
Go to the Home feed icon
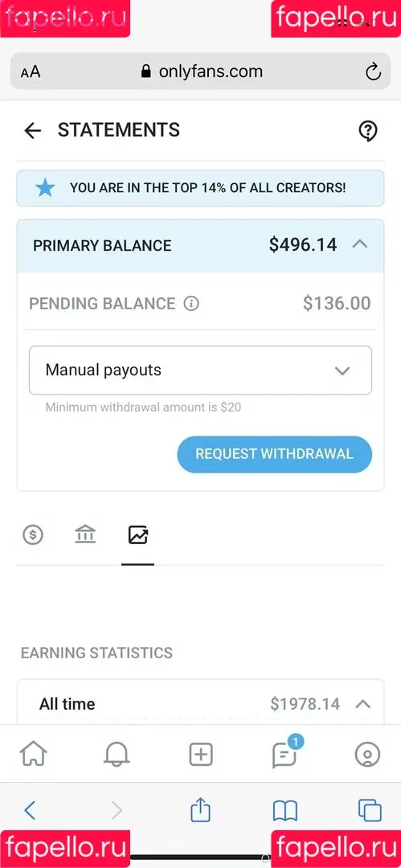pos(33,754)
